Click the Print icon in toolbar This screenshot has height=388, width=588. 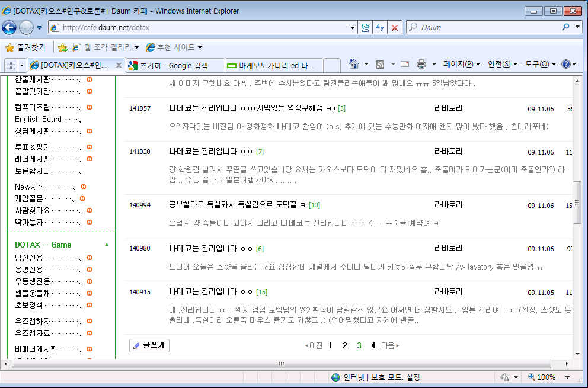(x=421, y=64)
